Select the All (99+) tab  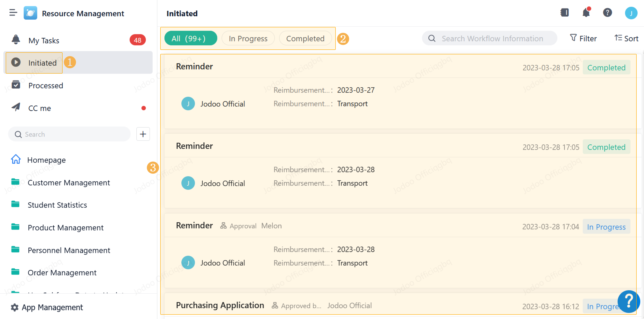pyautogui.click(x=191, y=38)
